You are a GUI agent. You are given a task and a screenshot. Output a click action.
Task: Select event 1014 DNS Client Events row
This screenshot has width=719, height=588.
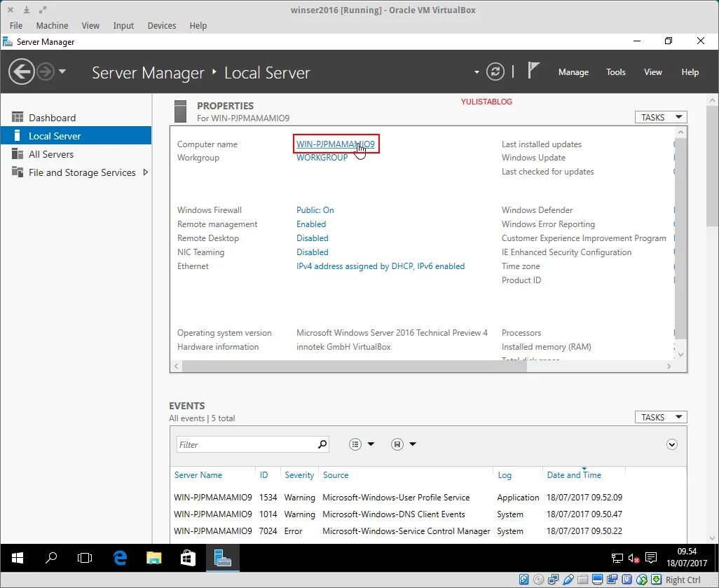(x=428, y=514)
